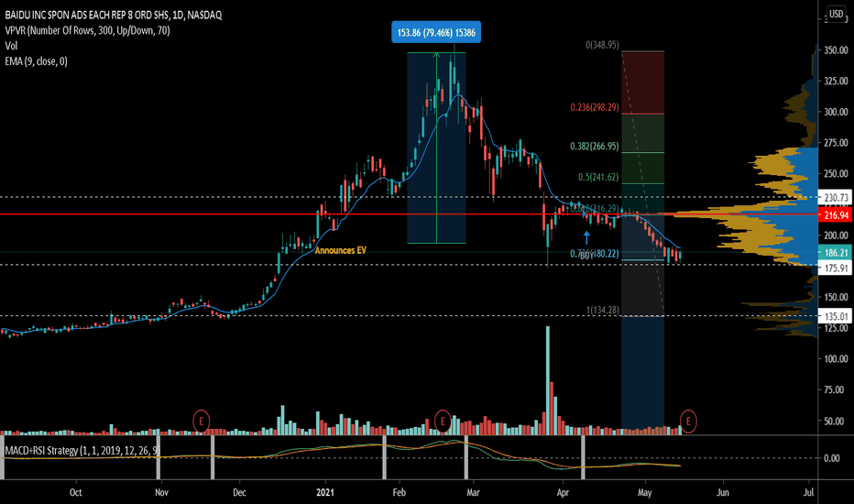Click the earnings E marker in mid May
This screenshot has width=854, height=504.
[688, 422]
